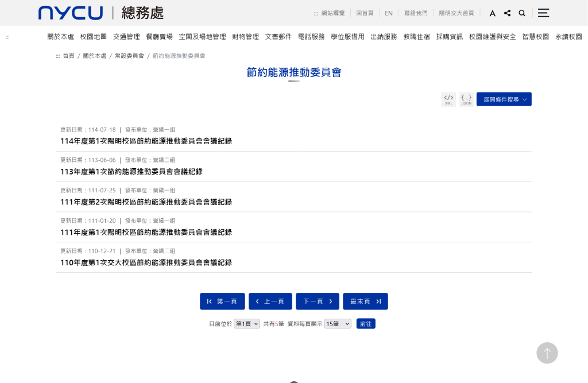This screenshot has width=588, height=383.
Task: Go to next page with 下一頁
Action: pyautogui.click(x=317, y=301)
